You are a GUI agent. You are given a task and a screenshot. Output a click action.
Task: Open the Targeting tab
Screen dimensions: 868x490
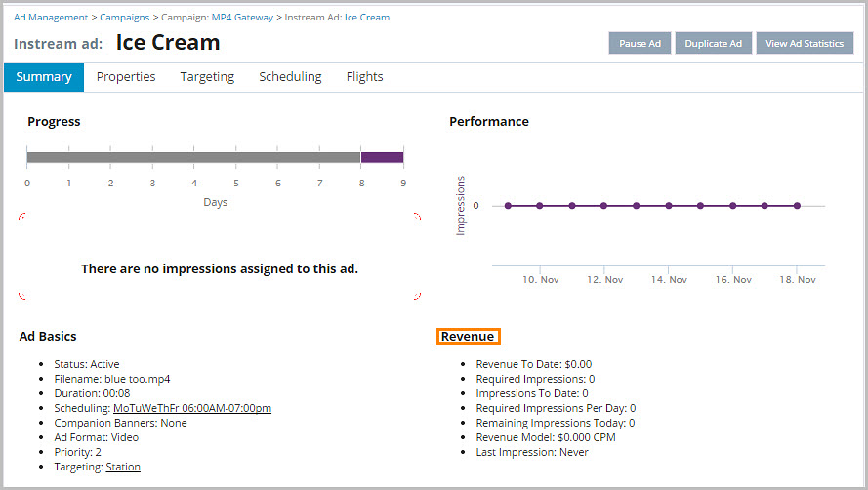pyautogui.click(x=207, y=77)
